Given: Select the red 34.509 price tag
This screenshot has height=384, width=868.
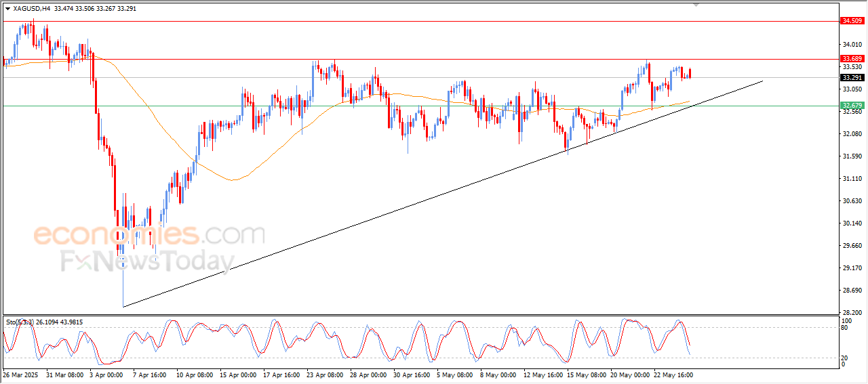Looking at the screenshot, I should coord(851,21).
